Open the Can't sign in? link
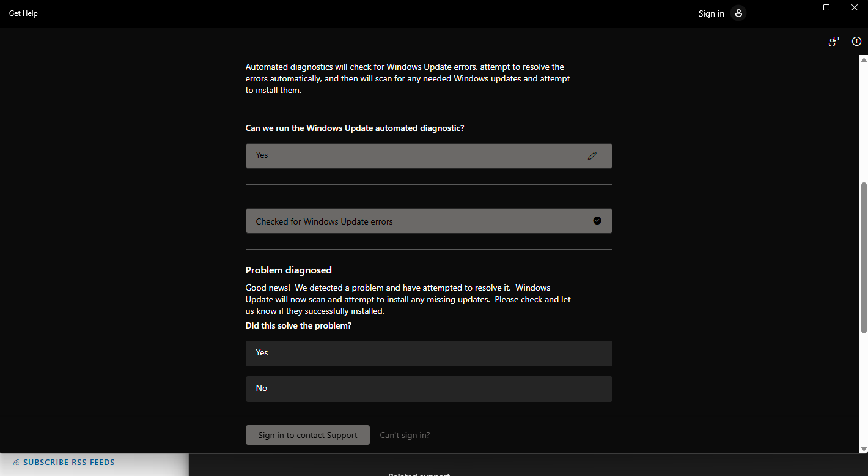 405,435
